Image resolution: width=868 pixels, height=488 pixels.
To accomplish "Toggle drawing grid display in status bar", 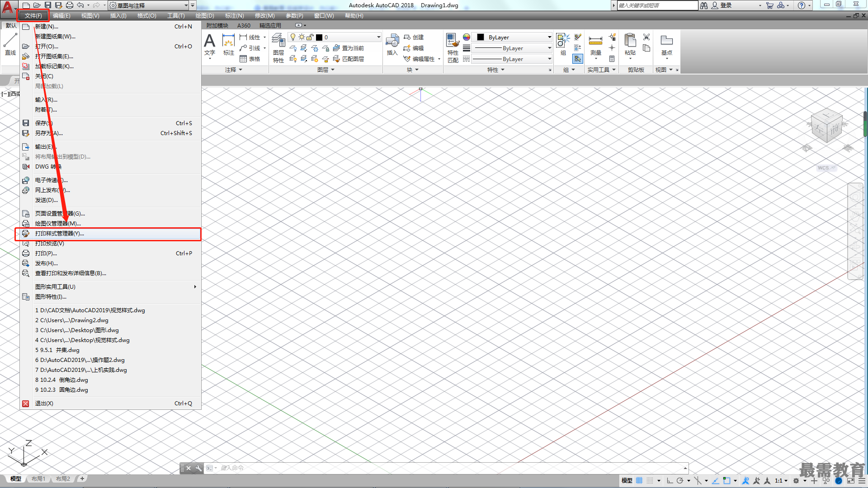I will (x=639, y=481).
